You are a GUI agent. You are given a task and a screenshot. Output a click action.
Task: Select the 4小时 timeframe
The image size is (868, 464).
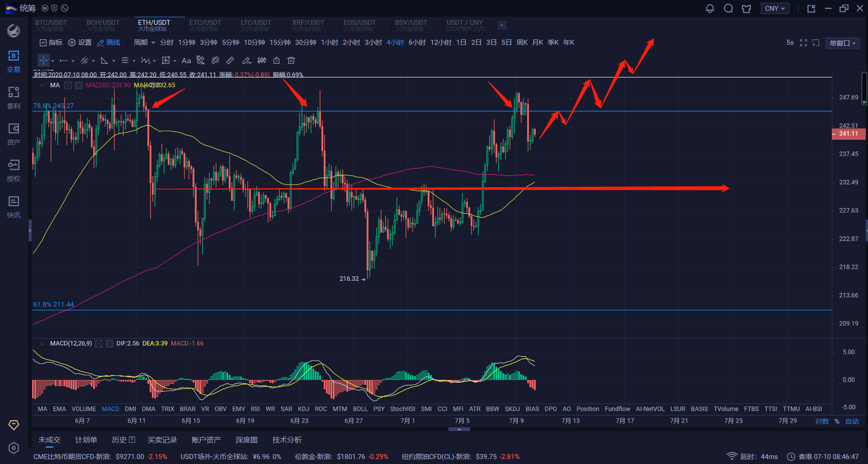(395, 43)
